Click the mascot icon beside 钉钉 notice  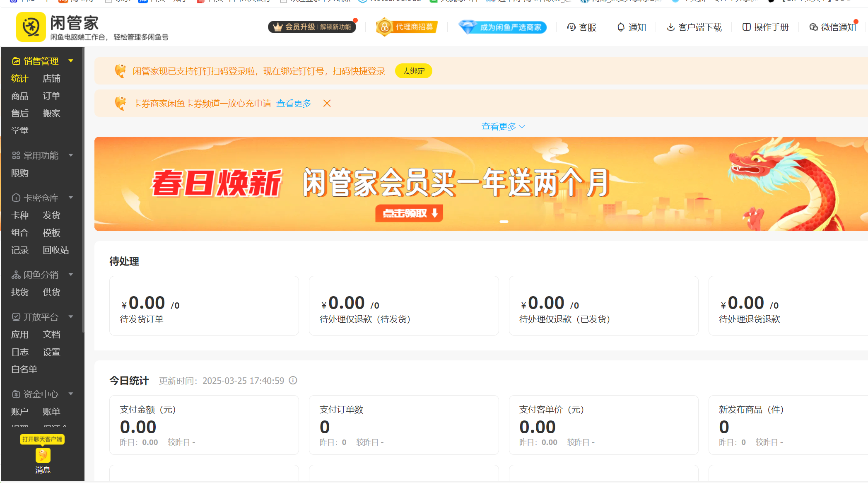pos(121,71)
